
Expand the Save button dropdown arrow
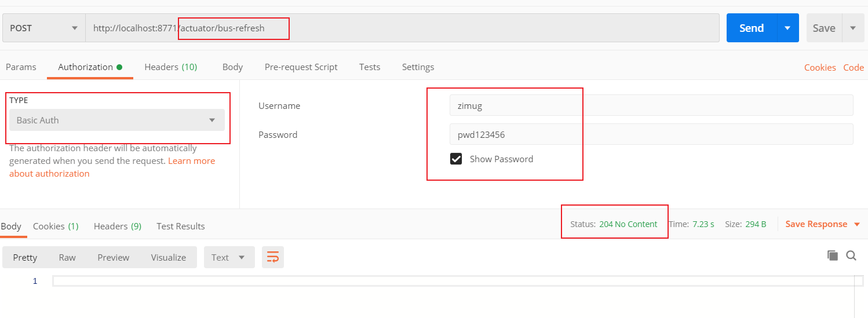[853, 28]
